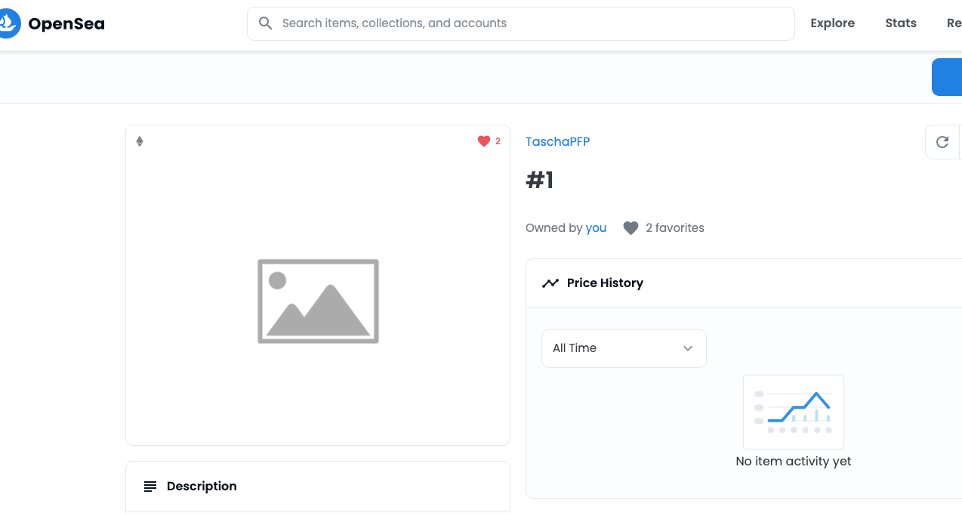Click the Ethereum diamond icon on item card

(139, 142)
